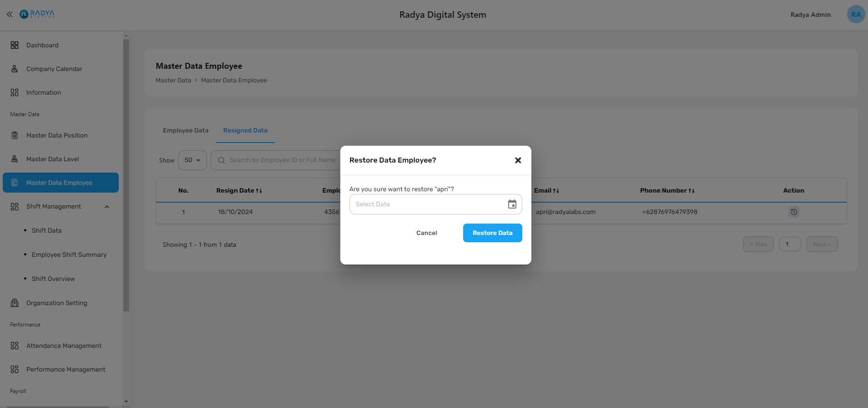Click Organization Setting building icon
868x408 pixels.
15,303
